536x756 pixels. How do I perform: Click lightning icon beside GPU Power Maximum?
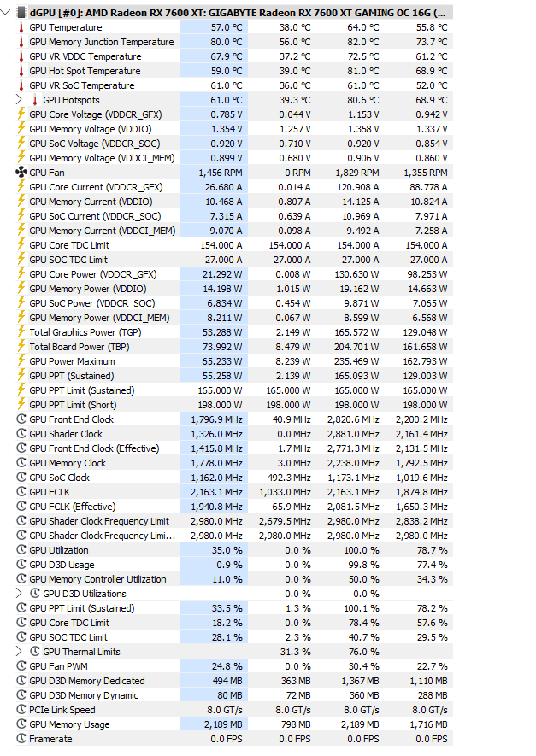[21, 361]
